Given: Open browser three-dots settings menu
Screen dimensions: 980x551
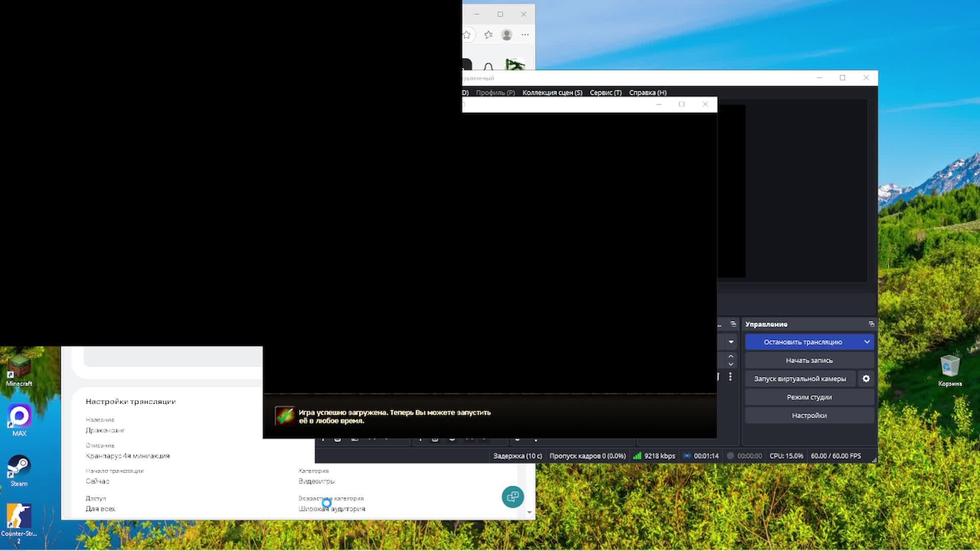Looking at the screenshot, I should pos(525,35).
